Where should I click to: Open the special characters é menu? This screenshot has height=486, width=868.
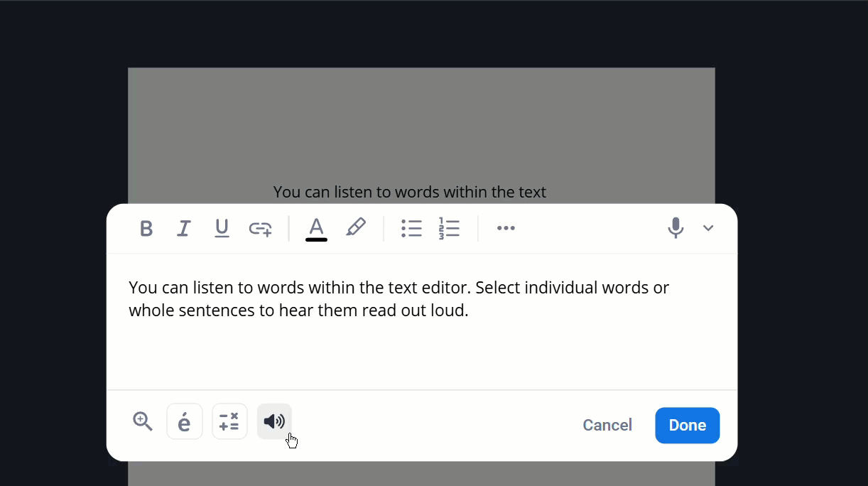coord(185,422)
